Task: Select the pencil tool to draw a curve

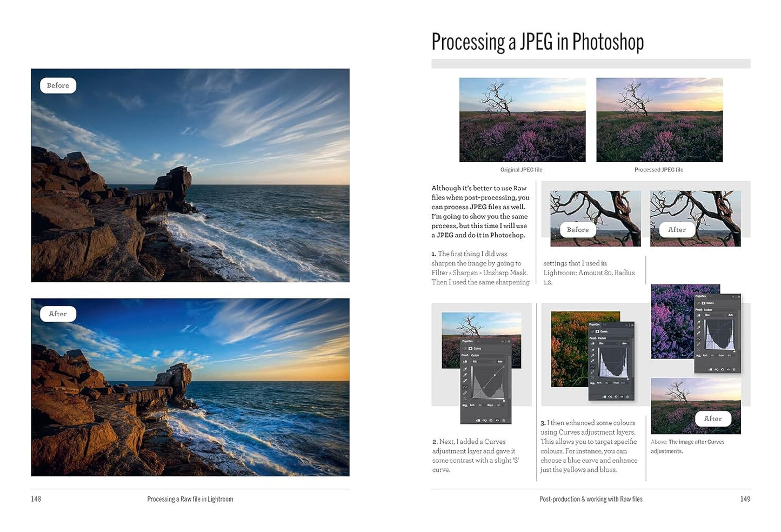Action: (465, 393)
